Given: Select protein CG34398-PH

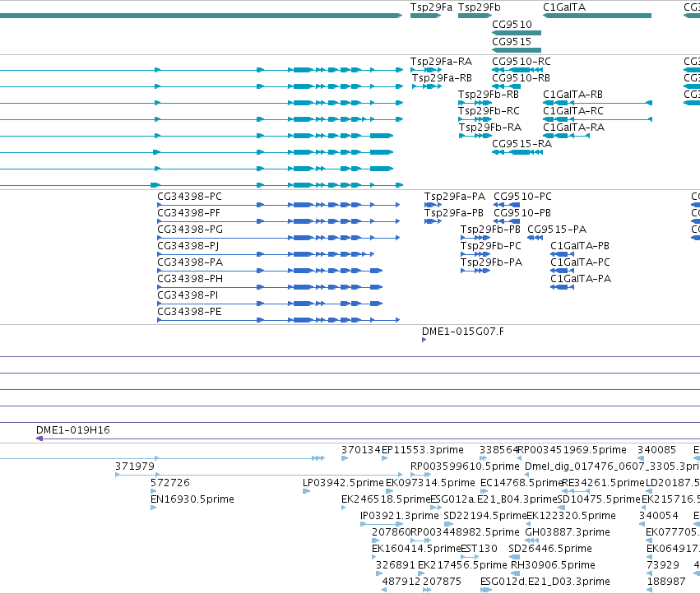Looking at the screenshot, I should click(270, 287).
